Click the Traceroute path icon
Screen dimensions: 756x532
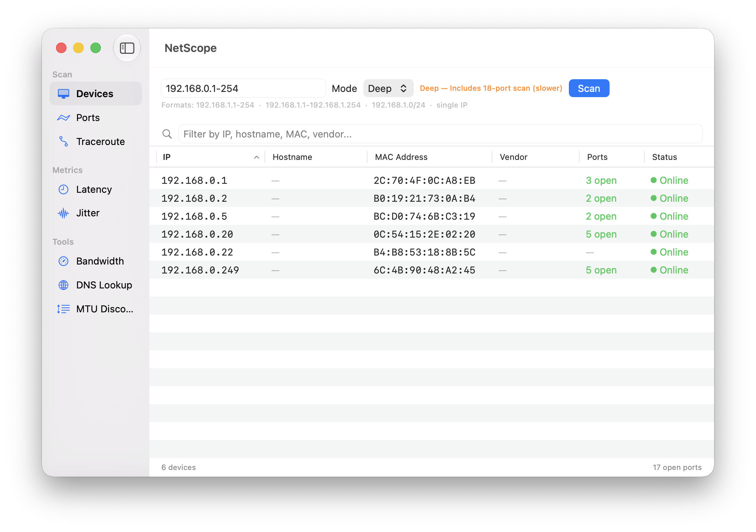(x=63, y=142)
